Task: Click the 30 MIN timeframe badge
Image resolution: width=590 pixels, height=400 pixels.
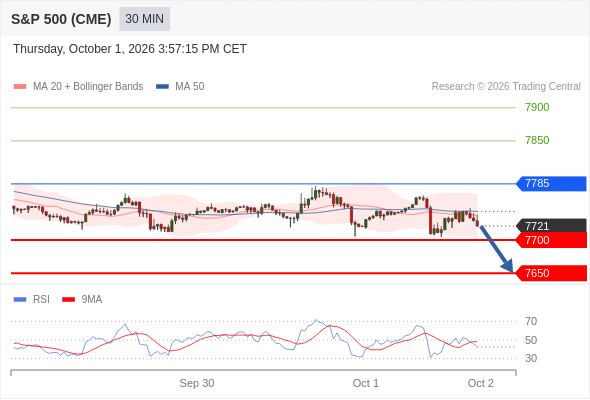Action: coord(144,19)
